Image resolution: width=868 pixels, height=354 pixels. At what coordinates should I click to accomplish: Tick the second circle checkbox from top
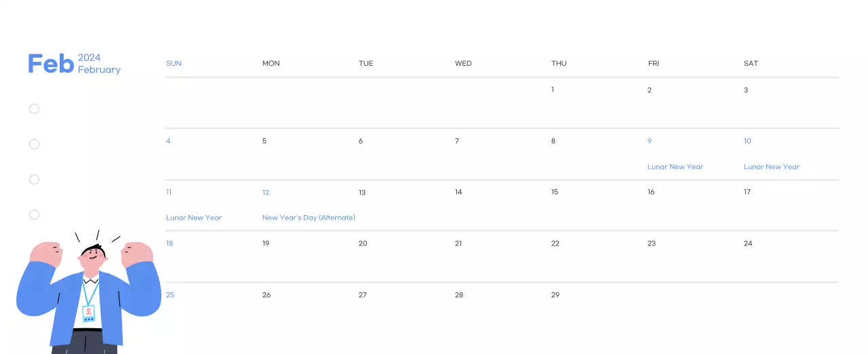(35, 144)
